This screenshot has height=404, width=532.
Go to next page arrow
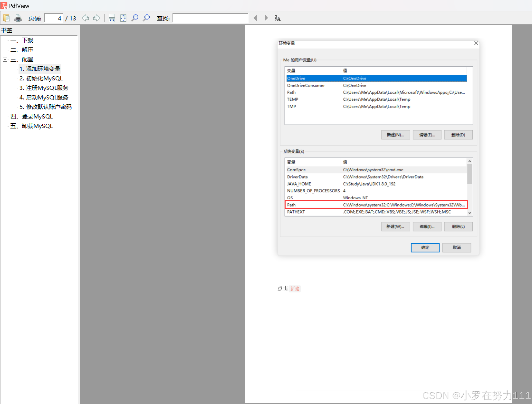tap(96, 18)
